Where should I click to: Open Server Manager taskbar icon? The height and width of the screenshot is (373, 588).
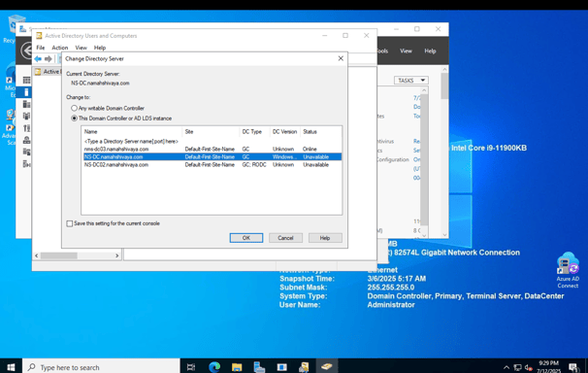click(x=259, y=367)
